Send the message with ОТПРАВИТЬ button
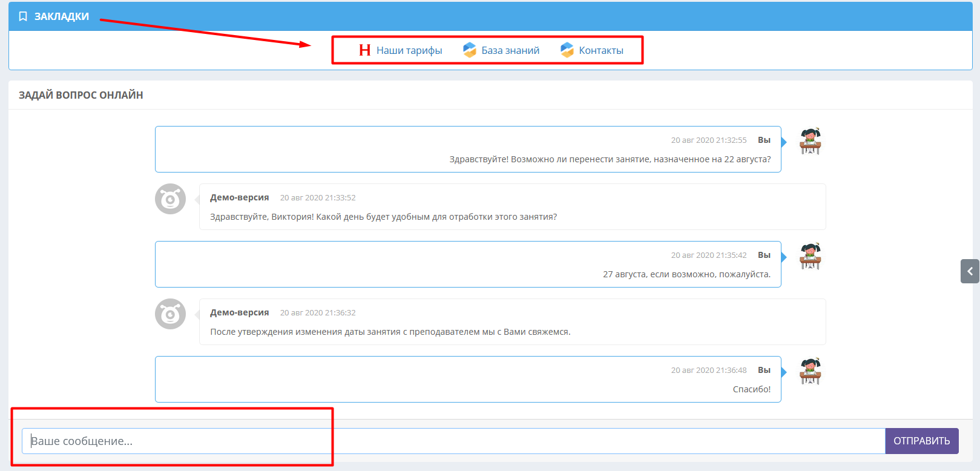980x471 pixels. (x=922, y=441)
